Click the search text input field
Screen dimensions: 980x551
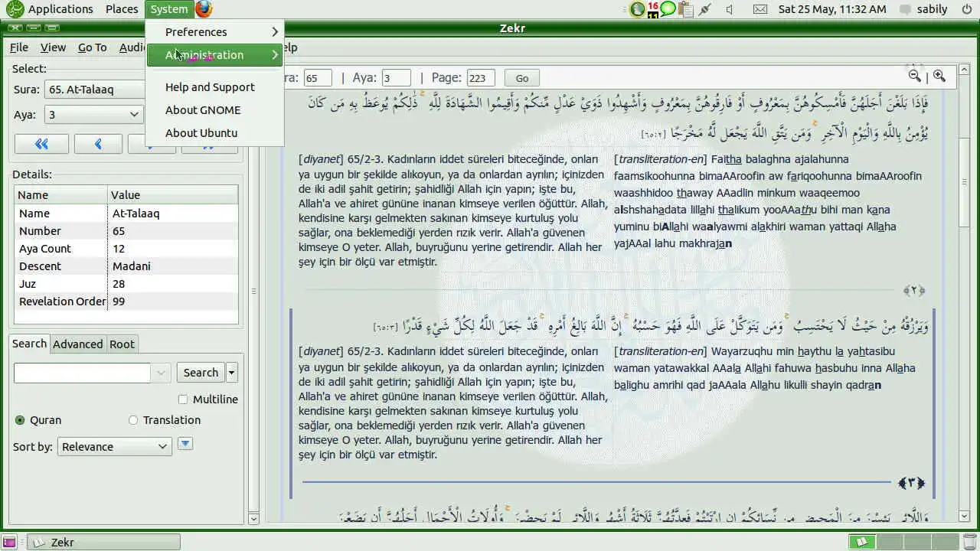[83, 373]
